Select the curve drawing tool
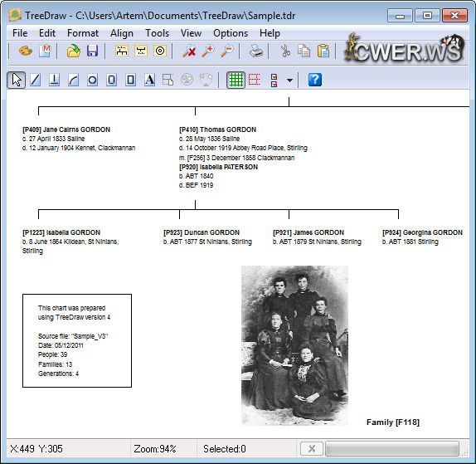The height and width of the screenshot is (464, 476). pos(74,80)
